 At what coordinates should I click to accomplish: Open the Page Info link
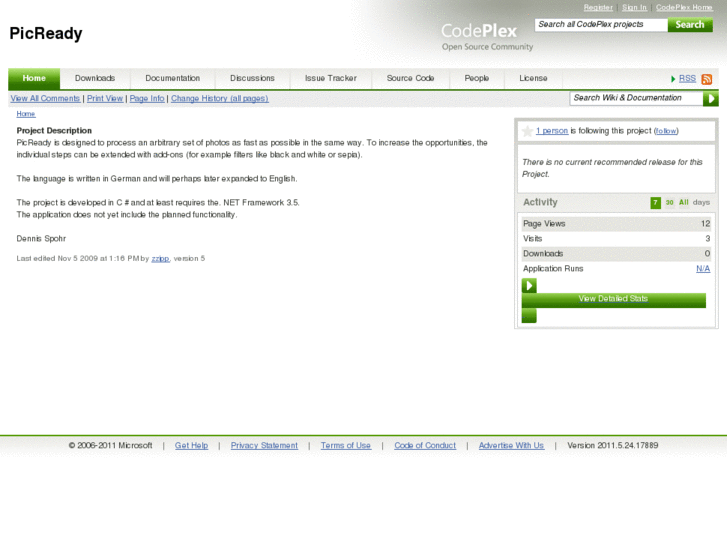pyautogui.click(x=147, y=99)
